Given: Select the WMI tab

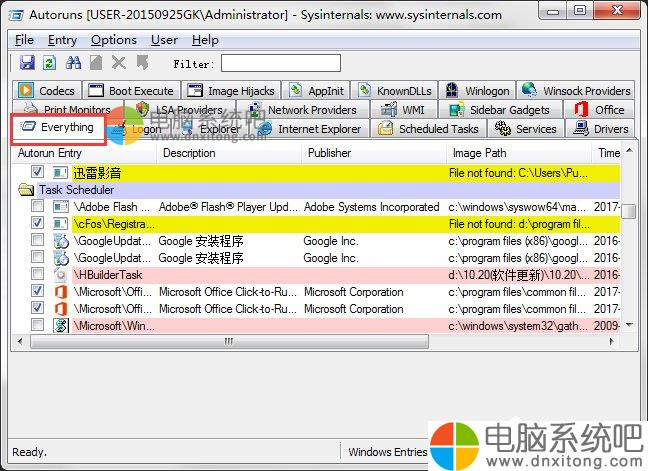Looking at the screenshot, I should point(403,110).
